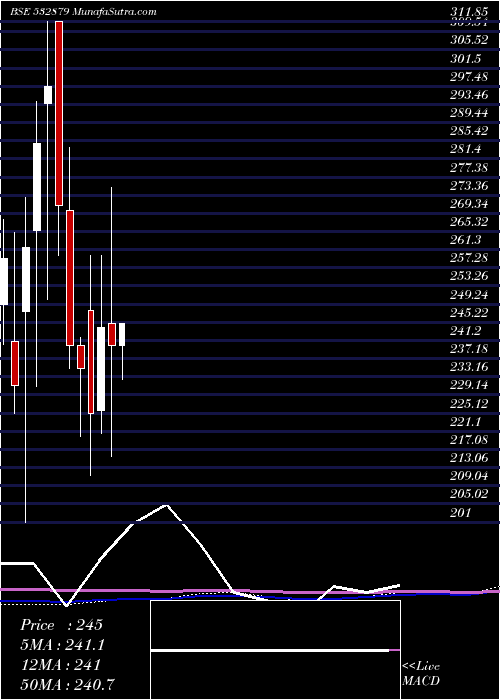
Task: Click the peak of the white MACD line
Action: coord(167,506)
